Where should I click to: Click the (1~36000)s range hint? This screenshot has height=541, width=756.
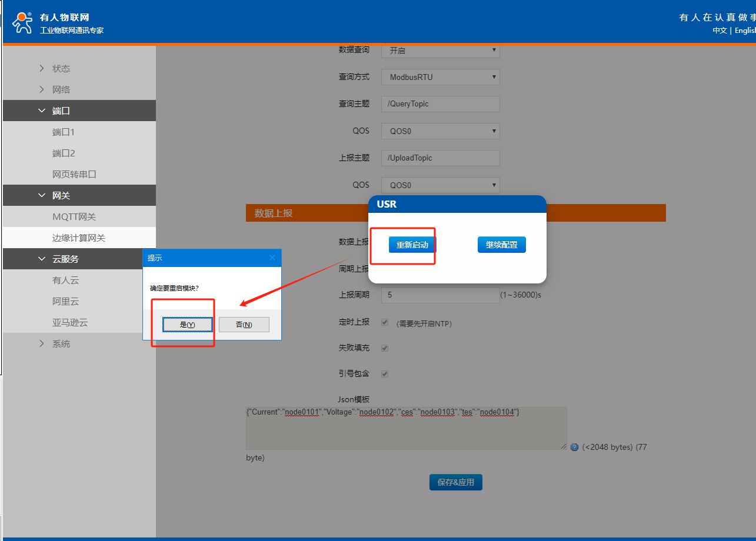pos(521,295)
